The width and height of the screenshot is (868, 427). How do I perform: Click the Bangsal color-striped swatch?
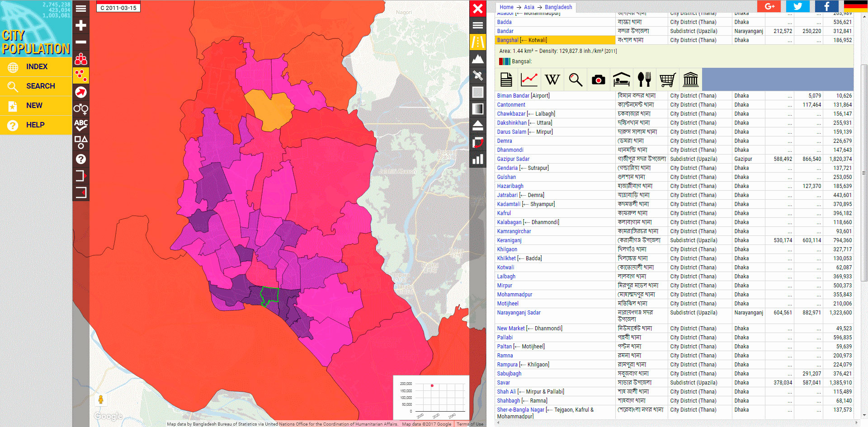pyautogui.click(x=504, y=61)
